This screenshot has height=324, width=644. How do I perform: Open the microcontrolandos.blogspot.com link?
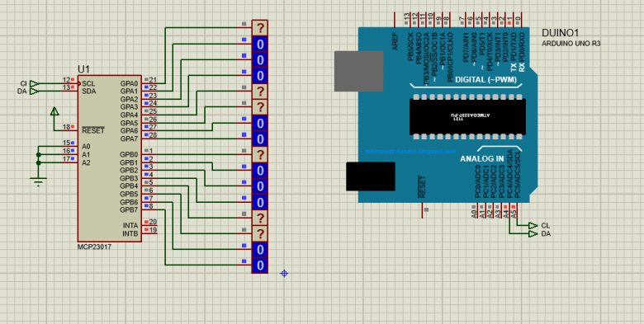coord(410,152)
